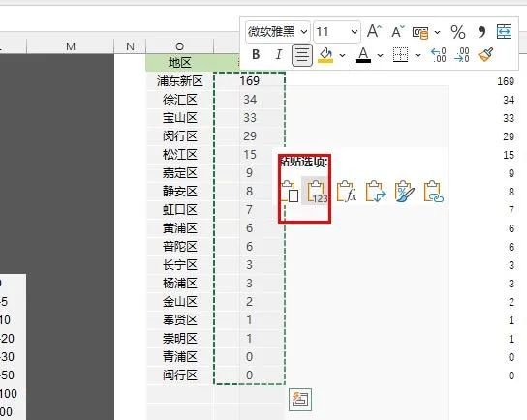Viewport: 527px width, 420px height.
Task: Click value 169 next to 浦东新区
Action: [x=249, y=81]
